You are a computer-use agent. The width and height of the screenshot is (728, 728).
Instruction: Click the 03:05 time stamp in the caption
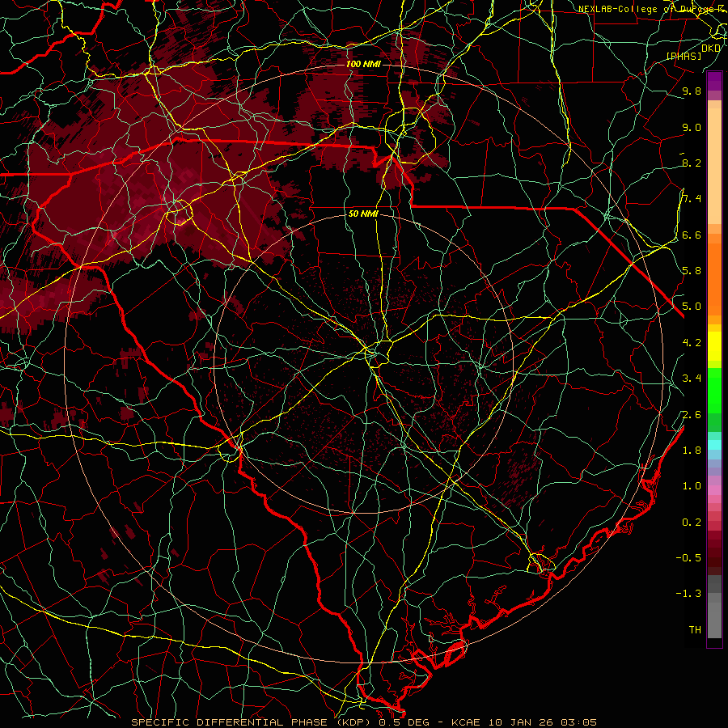[x=578, y=722]
